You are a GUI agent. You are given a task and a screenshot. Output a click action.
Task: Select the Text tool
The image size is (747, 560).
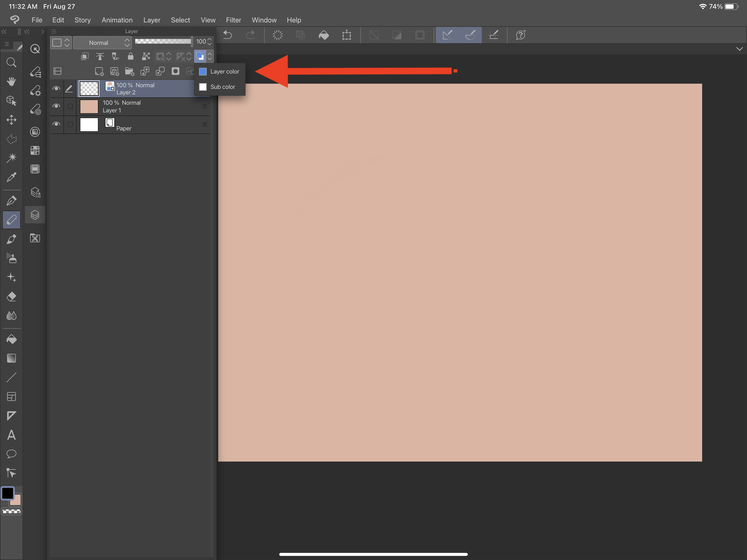pos(11,435)
